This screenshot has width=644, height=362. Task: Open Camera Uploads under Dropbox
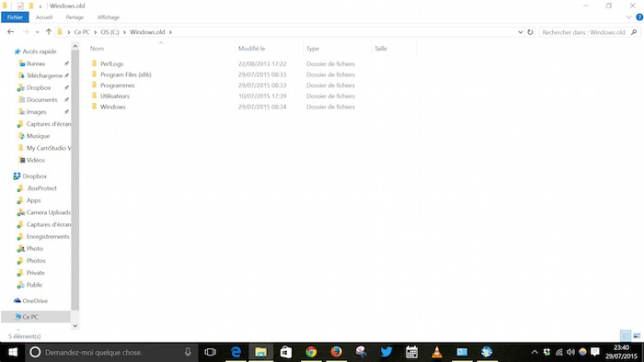point(48,212)
